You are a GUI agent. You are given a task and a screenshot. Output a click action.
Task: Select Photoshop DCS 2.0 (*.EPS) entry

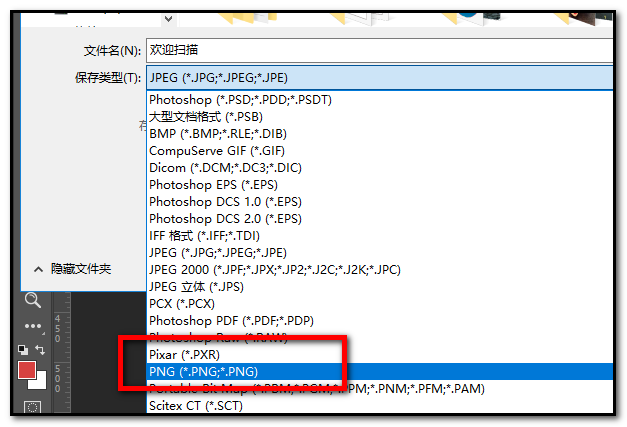click(379, 219)
